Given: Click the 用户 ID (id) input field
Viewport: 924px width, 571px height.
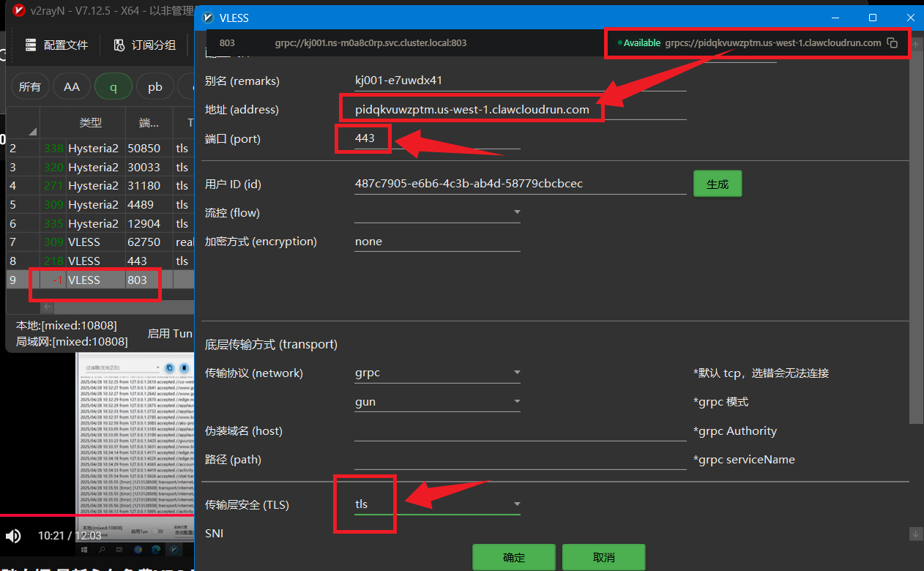Looking at the screenshot, I should pos(520,184).
